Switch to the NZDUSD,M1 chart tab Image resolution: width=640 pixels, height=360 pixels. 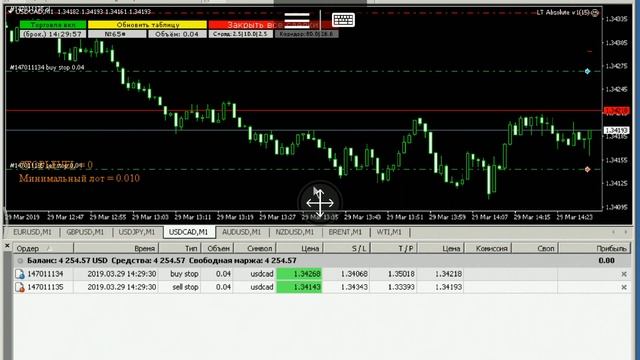tap(295, 232)
